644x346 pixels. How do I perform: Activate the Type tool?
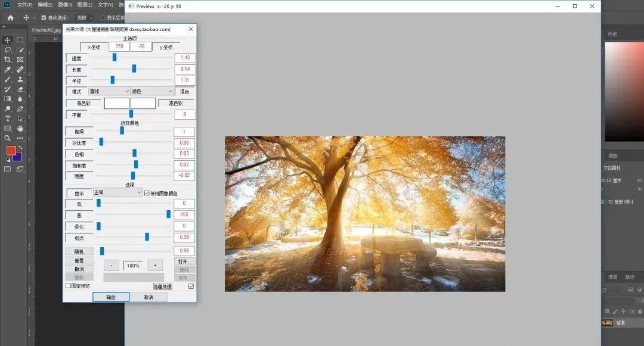[8, 119]
